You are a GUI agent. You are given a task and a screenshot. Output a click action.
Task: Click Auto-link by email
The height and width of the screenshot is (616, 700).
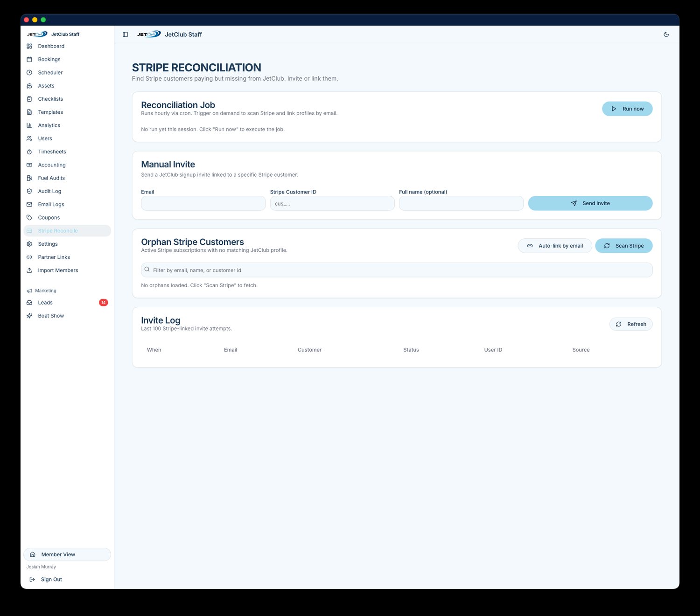[x=555, y=246]
